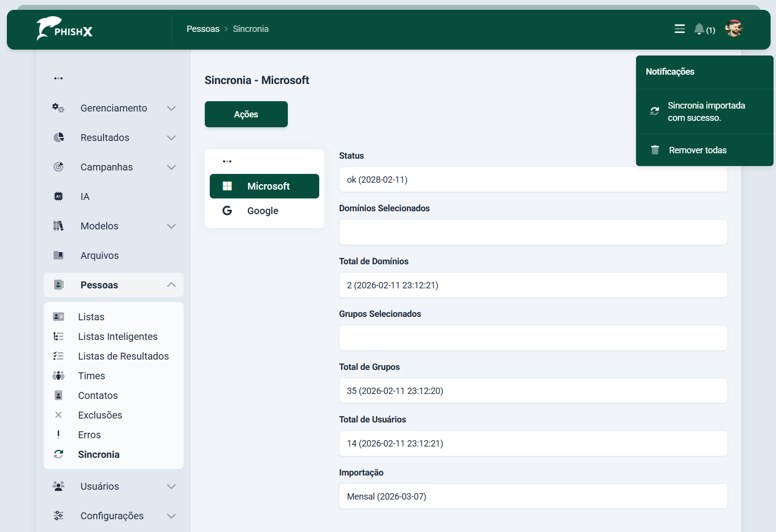The width and height of the screenshot is (776, 532).
Task: Collapse the Pessoas section chevron
Action: (171, 285)
